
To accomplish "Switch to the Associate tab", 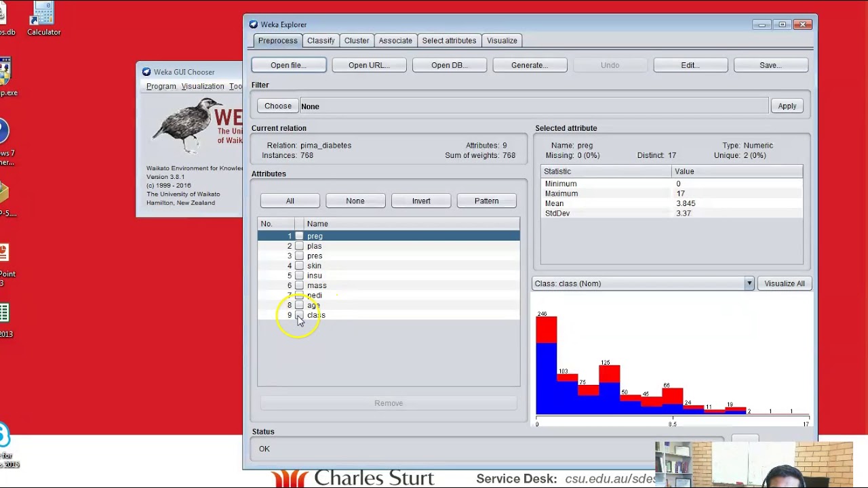I will point(395,41).
